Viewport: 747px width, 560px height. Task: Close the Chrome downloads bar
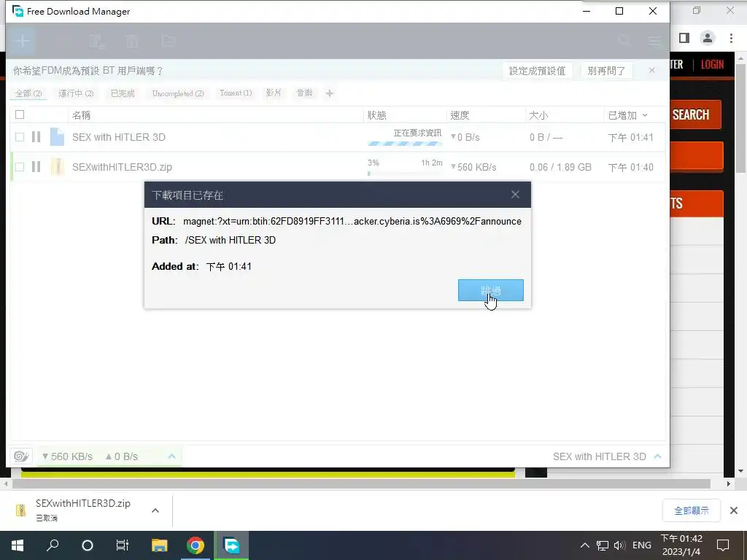click(x=734, y=510)
